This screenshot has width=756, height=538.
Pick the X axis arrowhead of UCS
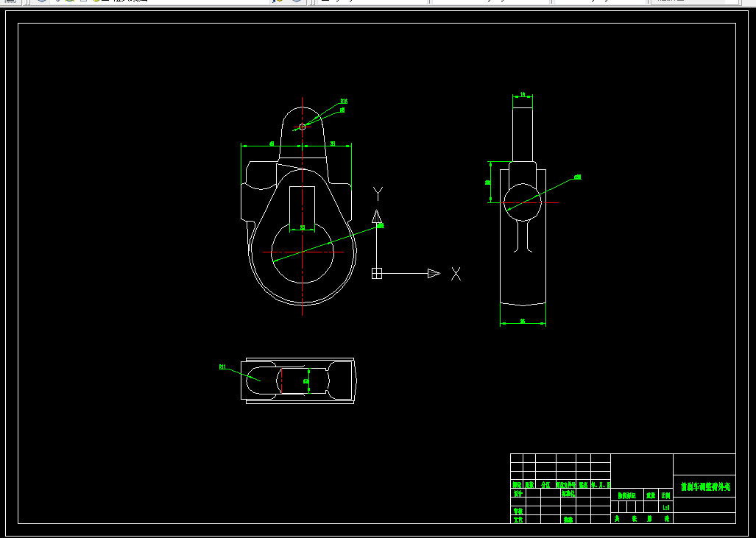[434, 273]
